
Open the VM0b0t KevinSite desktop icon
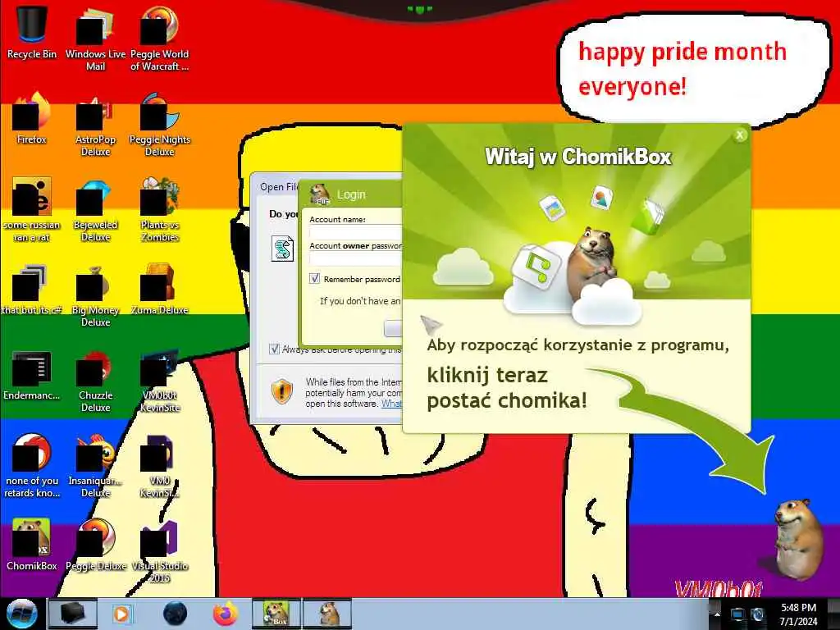(x=160, y=381)
